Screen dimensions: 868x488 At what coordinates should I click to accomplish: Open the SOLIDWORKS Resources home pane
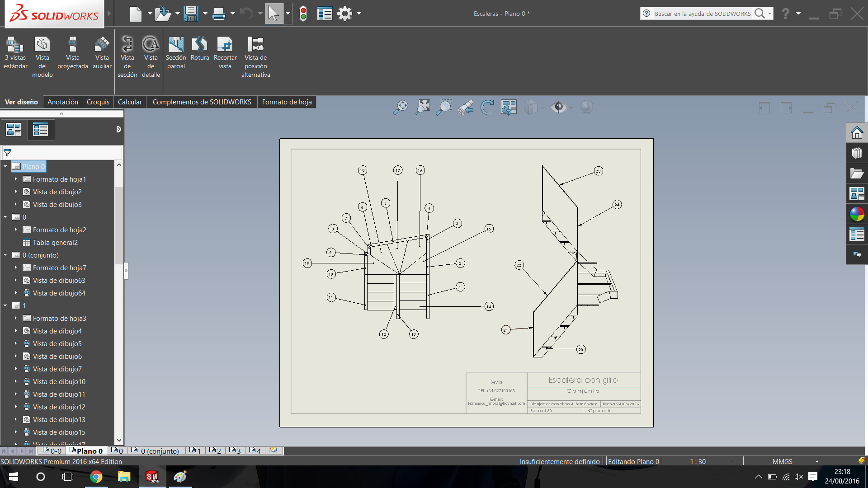(857, 133)
